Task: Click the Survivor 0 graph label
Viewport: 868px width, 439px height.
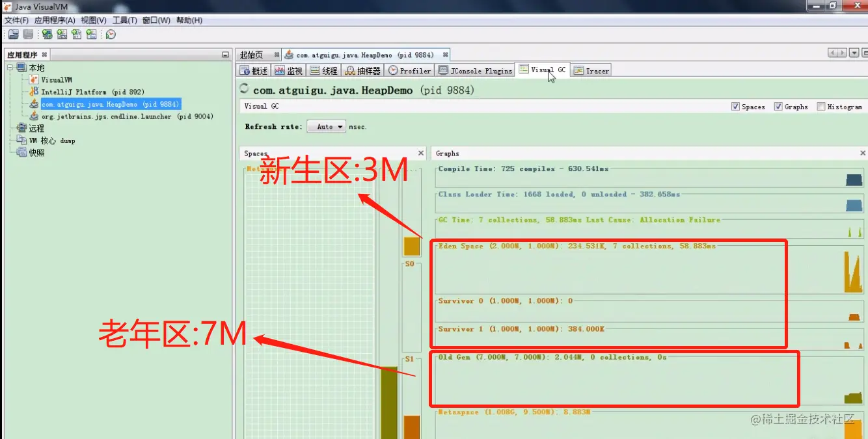Action: (506, 301)
